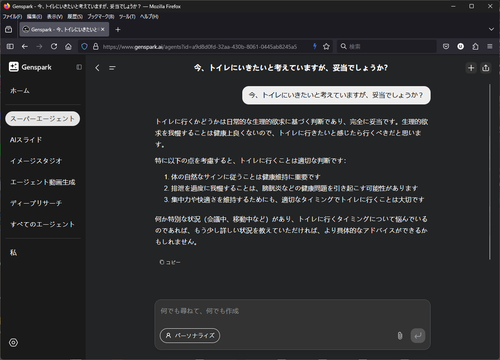Open Firefox View icon left of tabs
Viewport: 500px width, 360px height.
pyautogui.click(x=9, y=30)
